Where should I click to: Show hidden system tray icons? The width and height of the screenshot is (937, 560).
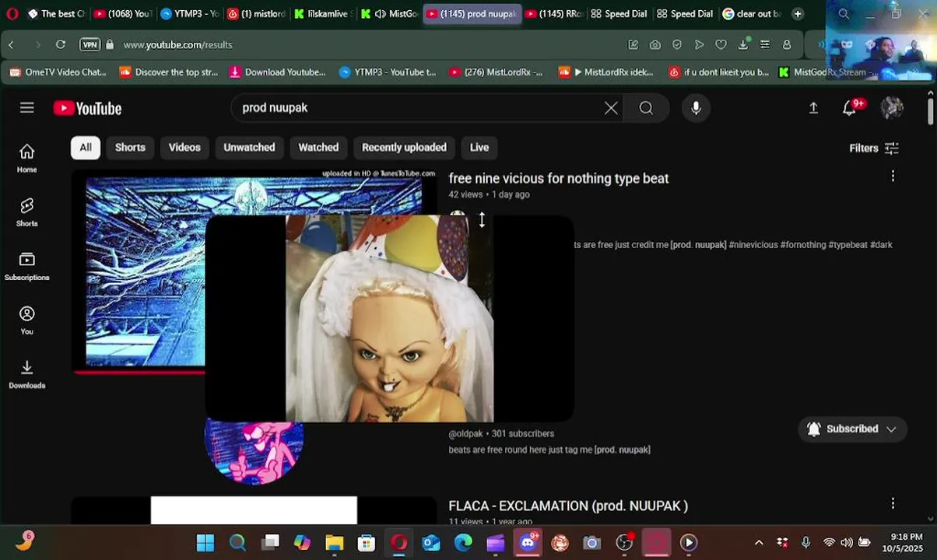tap(759, 542)
